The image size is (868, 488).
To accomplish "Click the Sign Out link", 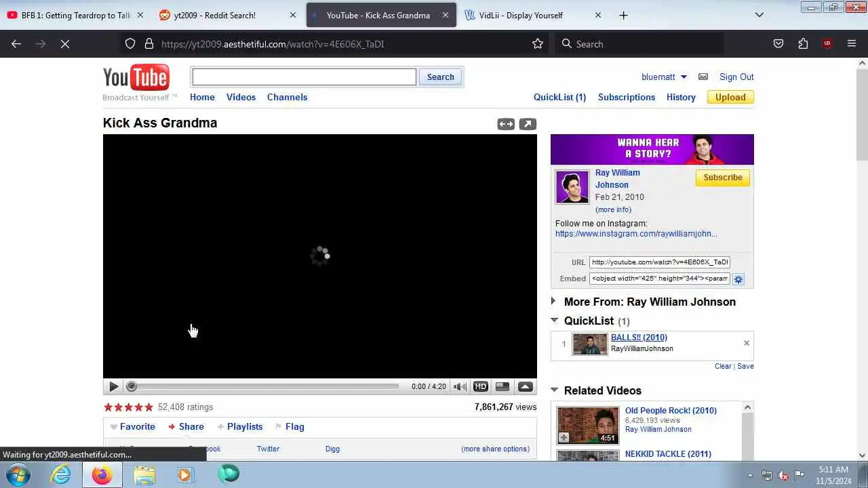I will [736, 77].
